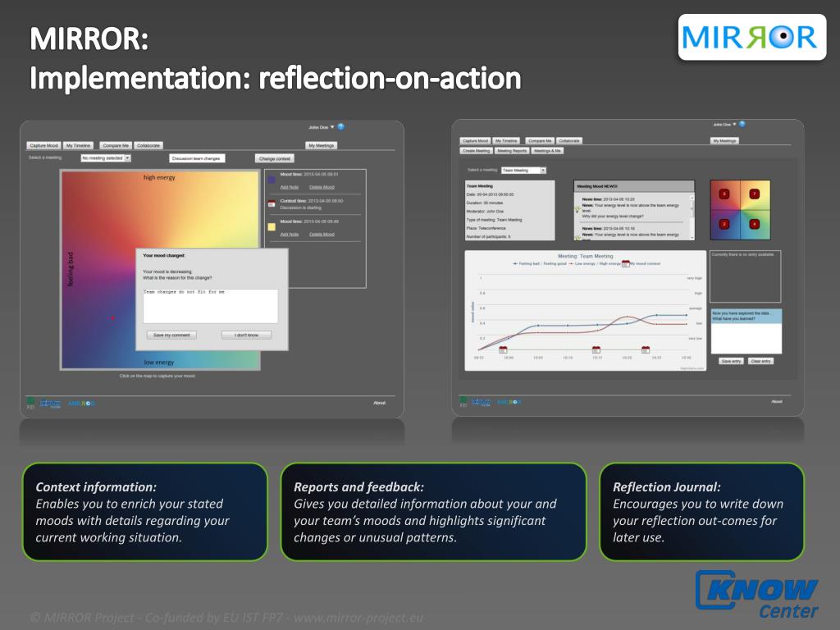
Task: Click the middle calendar marker on chart timeline
Action: tap(596, 349)
